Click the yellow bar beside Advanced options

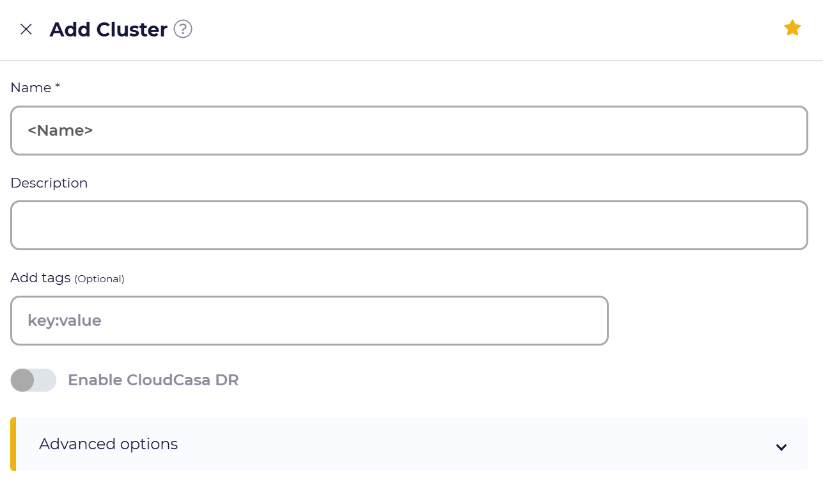[13, 444]
